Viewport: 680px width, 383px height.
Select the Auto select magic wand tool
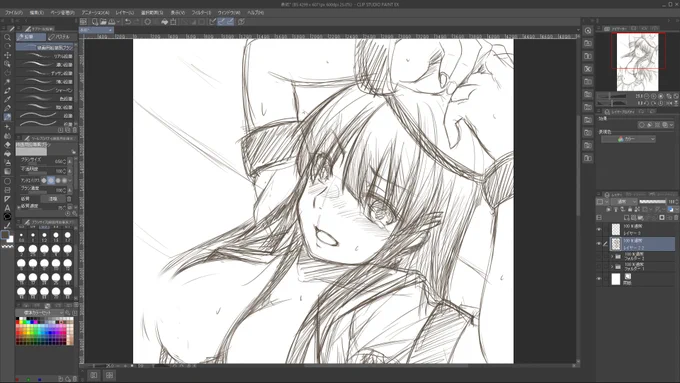(7, 82)
